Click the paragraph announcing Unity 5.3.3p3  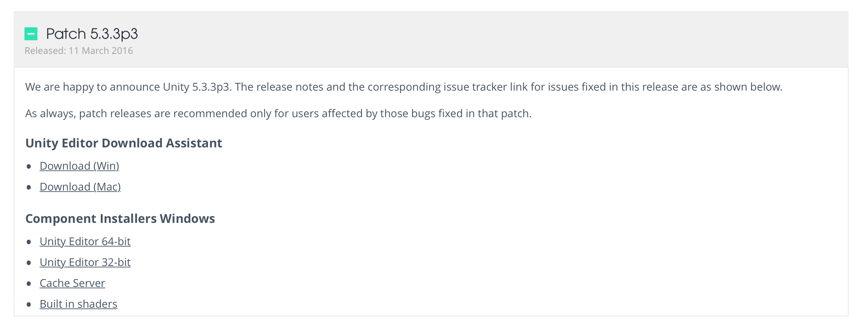pos(404,87)
